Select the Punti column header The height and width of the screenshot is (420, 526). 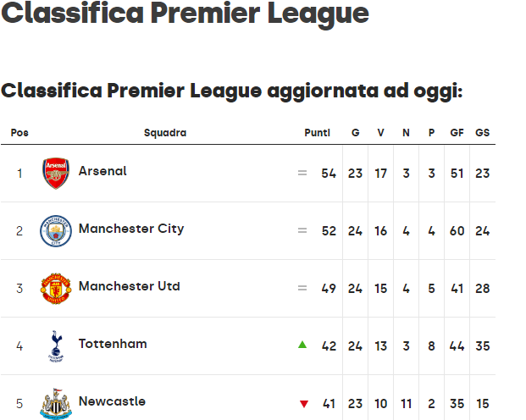(317, 133)
